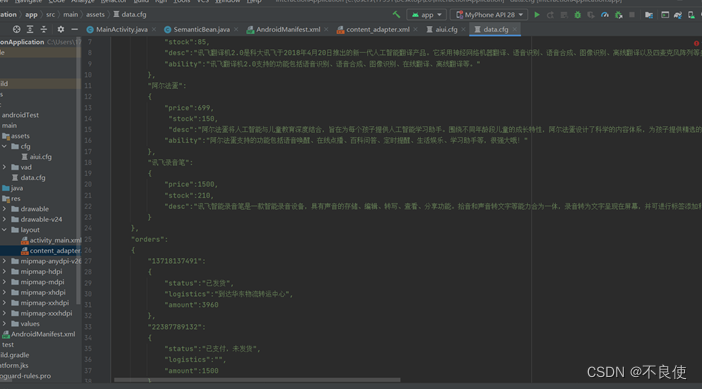Screen dimensions: 703x390
Task: Expand the mipmap-hdpi folder arrow
Action: point(4,272)
